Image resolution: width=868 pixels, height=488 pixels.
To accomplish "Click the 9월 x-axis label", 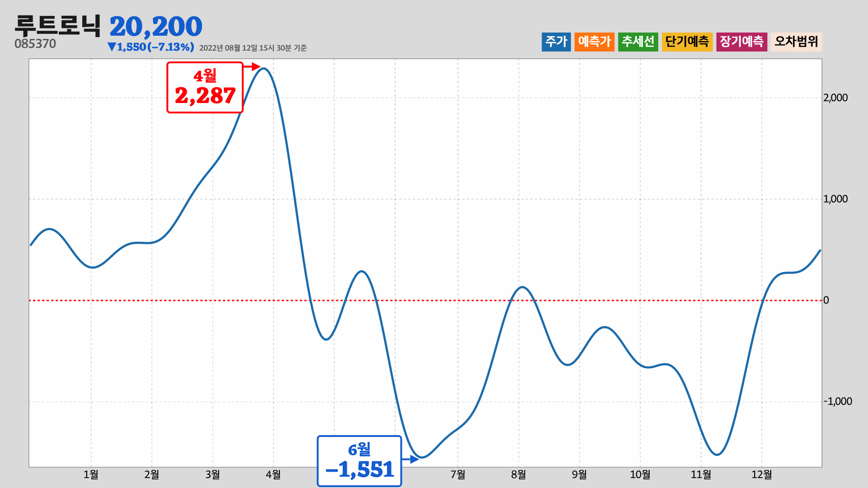I will pyautogui.click(x=580, y=474).
